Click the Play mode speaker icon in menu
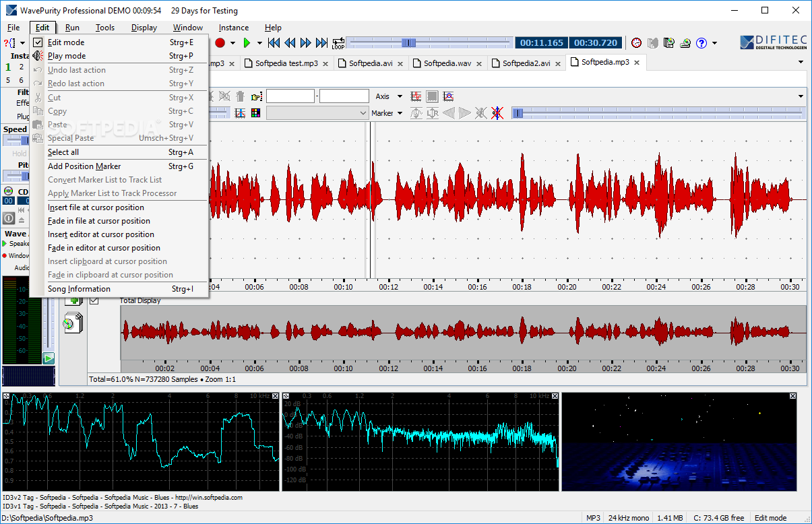The width and height of the screenshot is (812, 524). [x=38, y=56]
